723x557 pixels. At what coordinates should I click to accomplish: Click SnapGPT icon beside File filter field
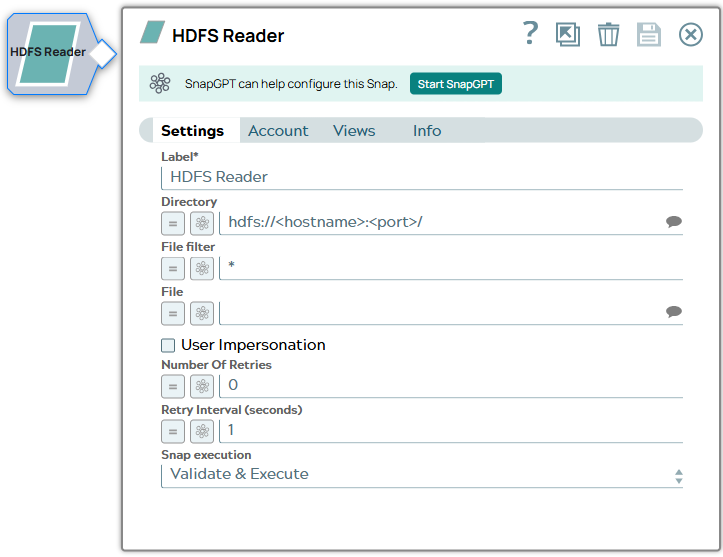pos(202,268)
